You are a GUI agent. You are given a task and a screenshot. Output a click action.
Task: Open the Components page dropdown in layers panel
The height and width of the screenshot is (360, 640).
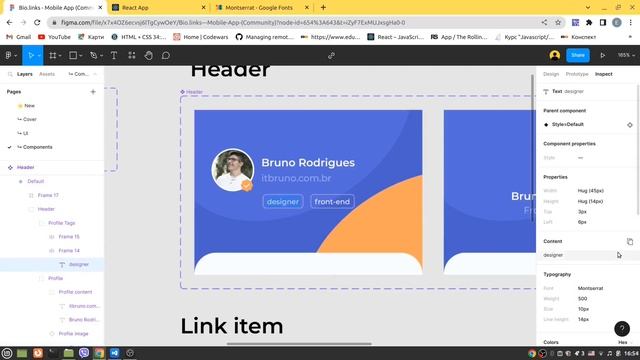click(x=81, y=74)
